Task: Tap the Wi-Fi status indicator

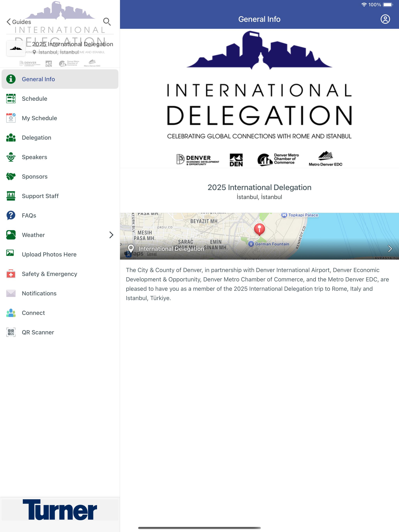Action: 364,4
